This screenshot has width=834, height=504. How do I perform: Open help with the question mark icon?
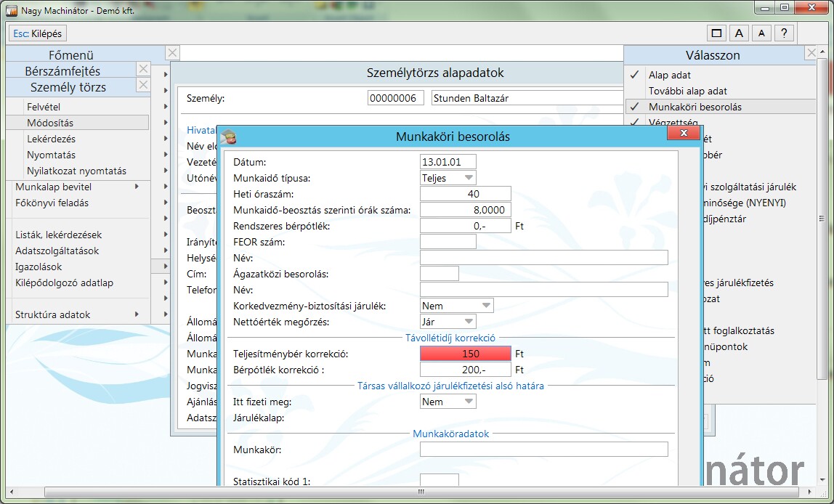point(784,33)
